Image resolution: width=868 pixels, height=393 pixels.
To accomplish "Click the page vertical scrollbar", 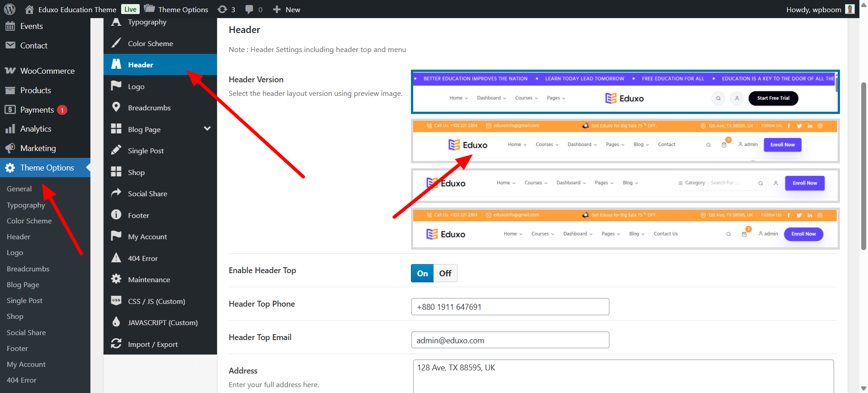I will [x=863, y=166].
